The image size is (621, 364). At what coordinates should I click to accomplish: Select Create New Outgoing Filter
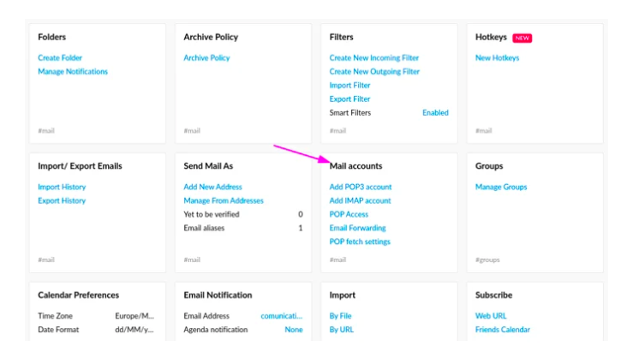coord(374,72)
